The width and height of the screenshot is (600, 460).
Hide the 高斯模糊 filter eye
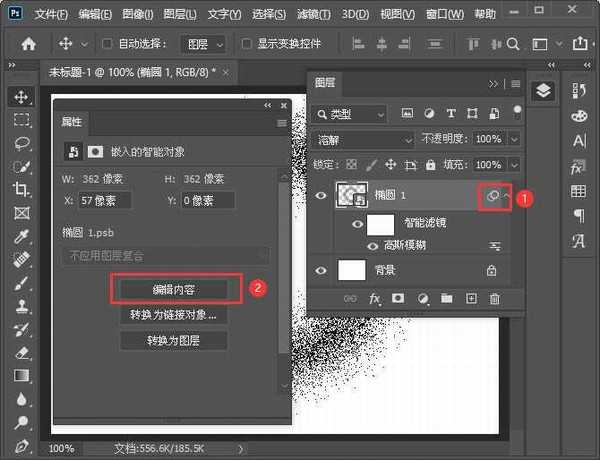coord(373,246)
